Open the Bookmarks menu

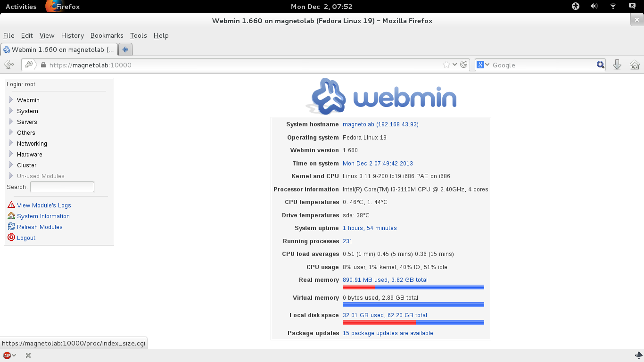click(x=107, y=35)
